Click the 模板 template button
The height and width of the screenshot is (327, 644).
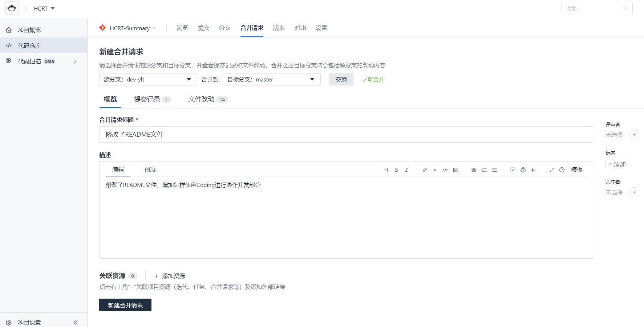(577, 170)
